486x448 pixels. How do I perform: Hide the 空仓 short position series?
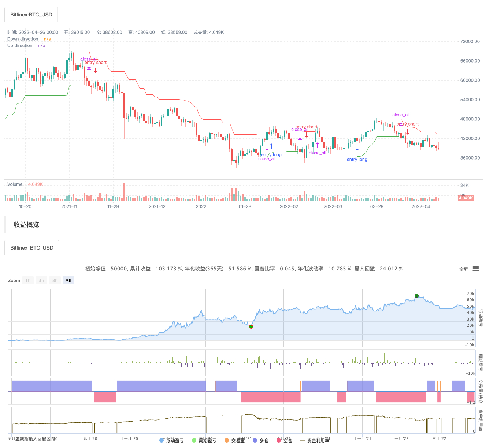[x=284, y=440]
